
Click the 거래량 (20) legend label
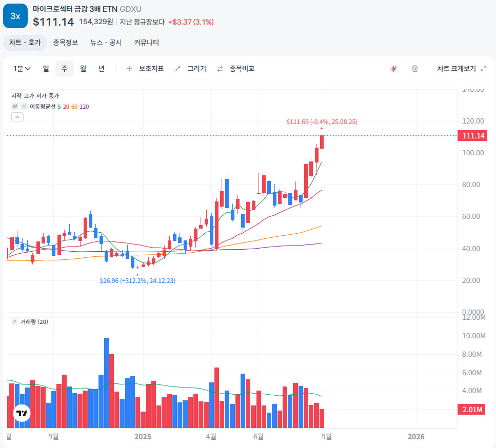(34, 322)
